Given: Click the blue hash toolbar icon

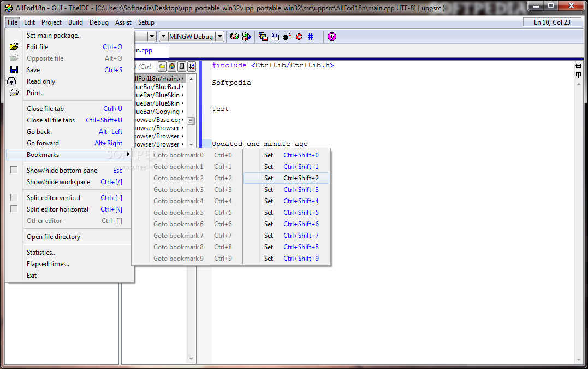Looking at the screenshot, I should (x=311, y=37).
